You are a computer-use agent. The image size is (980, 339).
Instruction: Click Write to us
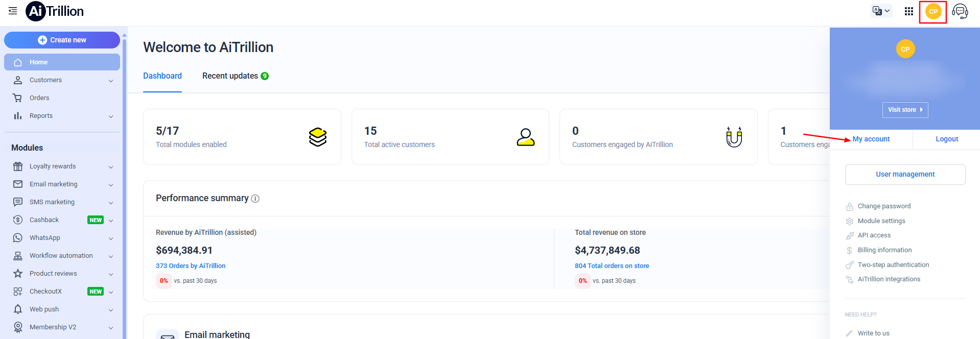click(x=873, y=333)
